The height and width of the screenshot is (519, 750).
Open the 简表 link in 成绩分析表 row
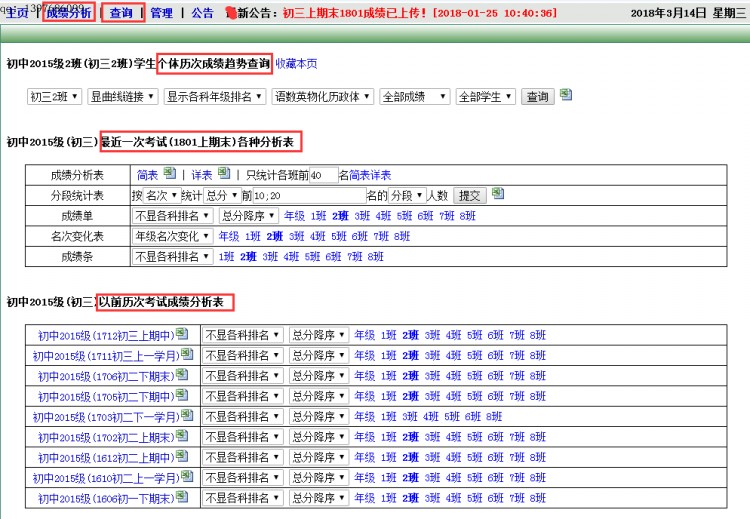147,175
